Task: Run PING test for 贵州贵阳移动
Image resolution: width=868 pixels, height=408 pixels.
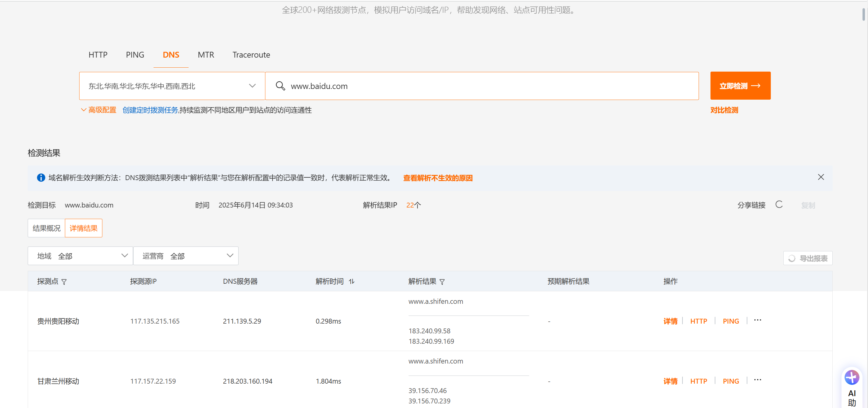Action: tap(731, 321)
